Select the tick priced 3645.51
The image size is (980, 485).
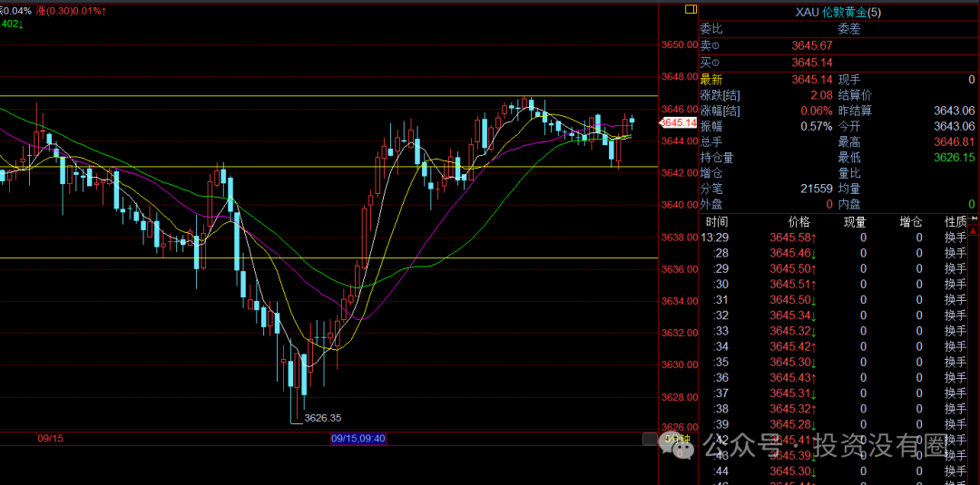[x=793, y=284]
